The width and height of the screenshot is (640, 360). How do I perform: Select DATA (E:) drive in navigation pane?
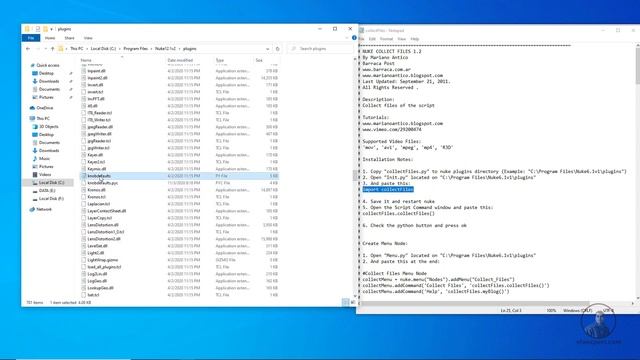[x=44, y=191]
